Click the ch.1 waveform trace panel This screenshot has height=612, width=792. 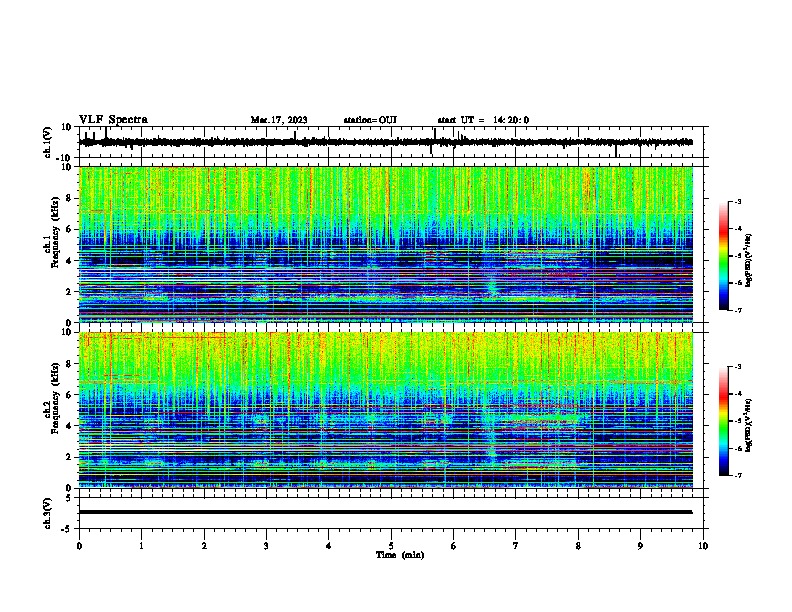pyautogui.click(x=391, y=142)
